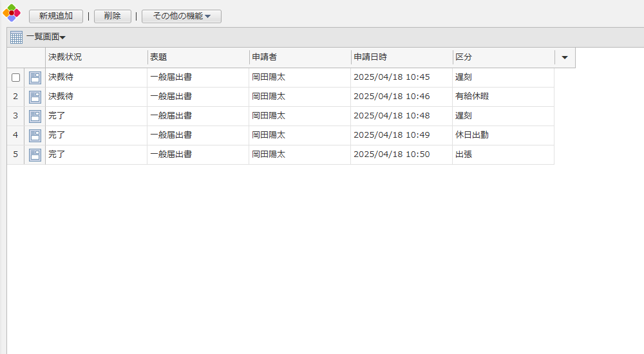Select row number 5 selector cell

(x=15, y=154)
